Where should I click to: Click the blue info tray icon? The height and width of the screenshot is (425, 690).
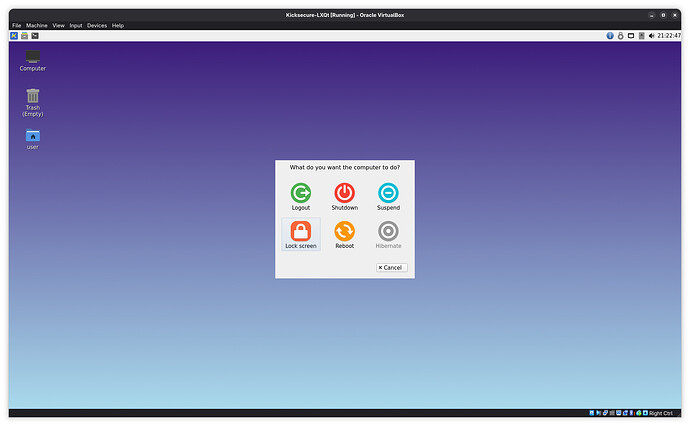tap(610, 36)
